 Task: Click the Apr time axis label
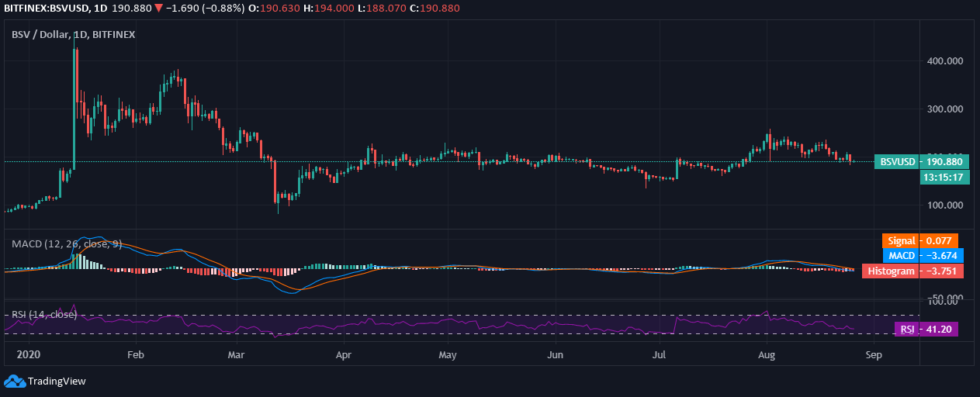[344, 356]
